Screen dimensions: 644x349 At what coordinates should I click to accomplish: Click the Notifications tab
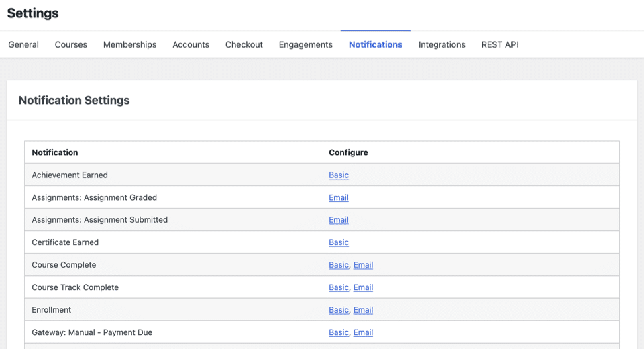[x=376, y=44]
